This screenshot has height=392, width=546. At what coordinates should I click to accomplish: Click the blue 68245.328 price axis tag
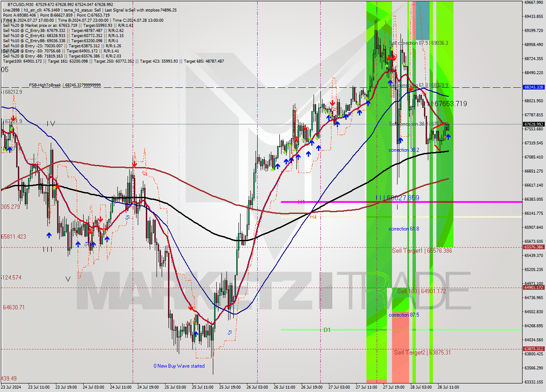click(x=534, y=87)
